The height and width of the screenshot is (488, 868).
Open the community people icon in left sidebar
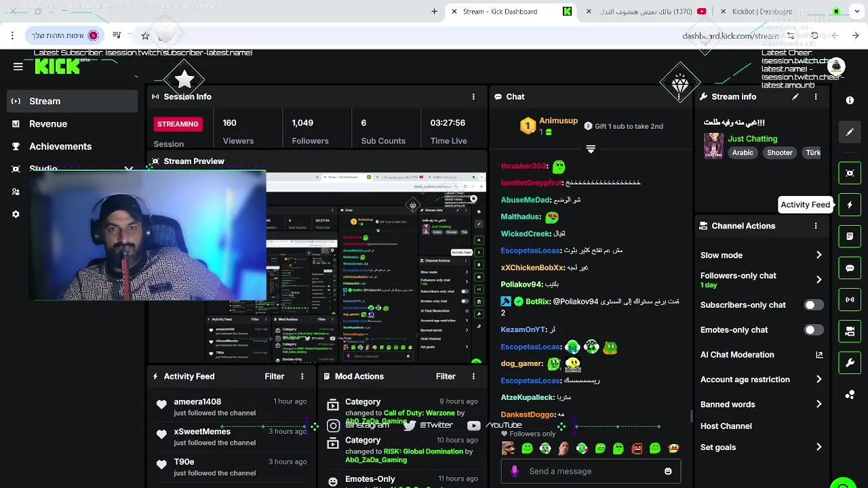pos(16,192)
